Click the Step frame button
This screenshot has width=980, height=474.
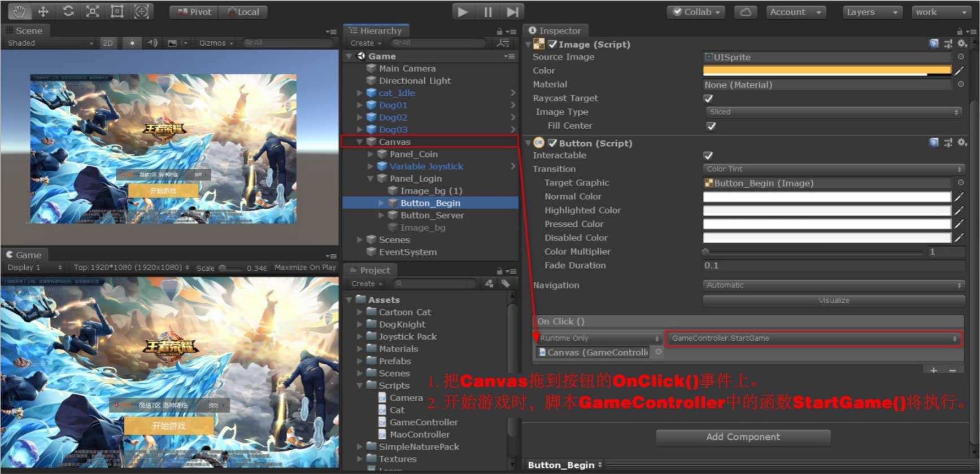pyautogui.click(x=512, y=12)
